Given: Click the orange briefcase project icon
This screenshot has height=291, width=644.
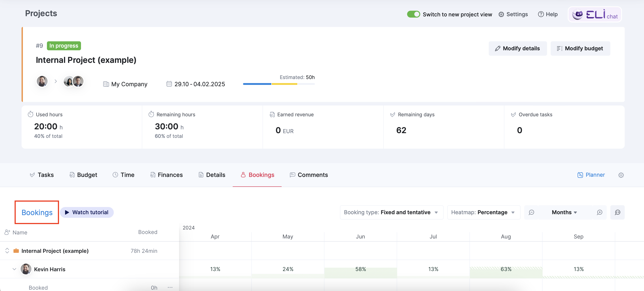Looking at the screenshot, I should tap(16, 251).
